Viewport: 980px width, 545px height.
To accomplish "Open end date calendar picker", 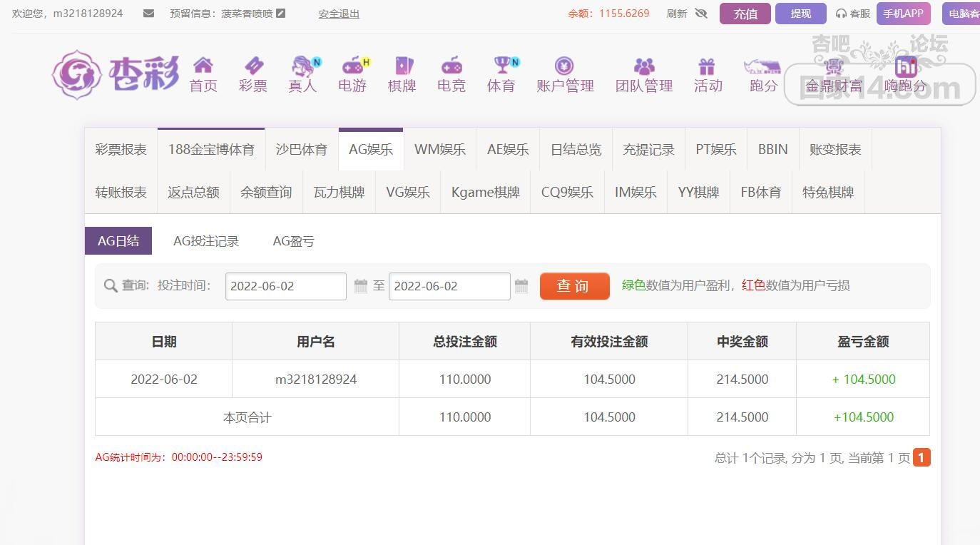I will pos(521,286).
